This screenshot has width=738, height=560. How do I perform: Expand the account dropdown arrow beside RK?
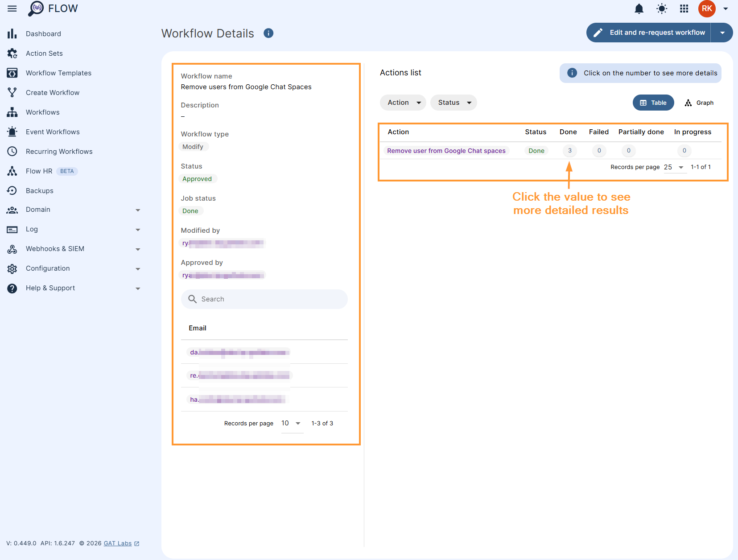point(726,8)
